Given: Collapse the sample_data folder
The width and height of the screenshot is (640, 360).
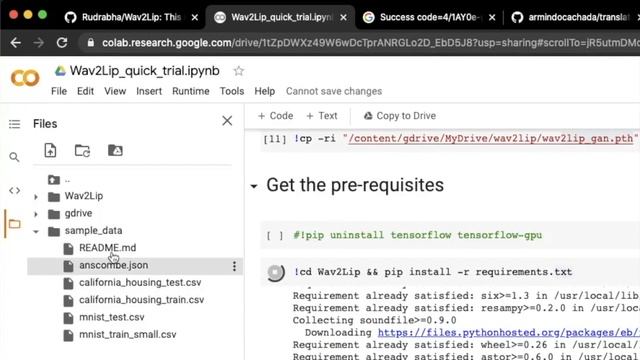Looking at the screenshot, I should pyautogui.click(x=36, y=231).
